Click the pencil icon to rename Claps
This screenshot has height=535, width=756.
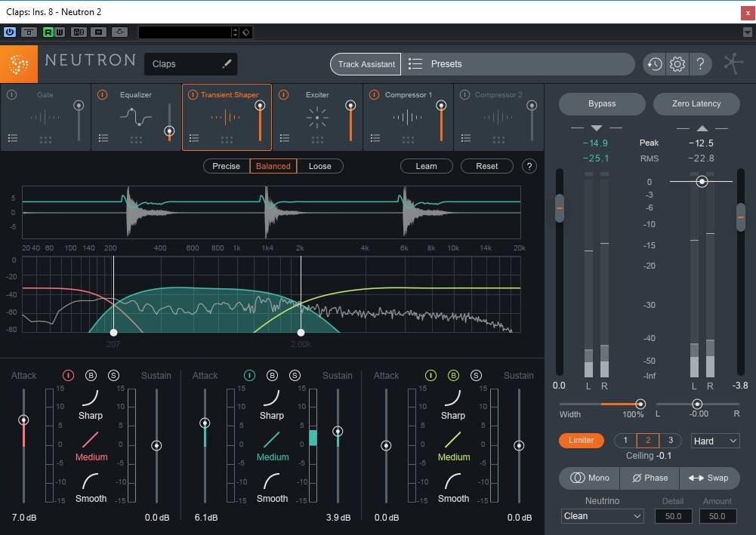pyautogui.click(x=227, y=64)
